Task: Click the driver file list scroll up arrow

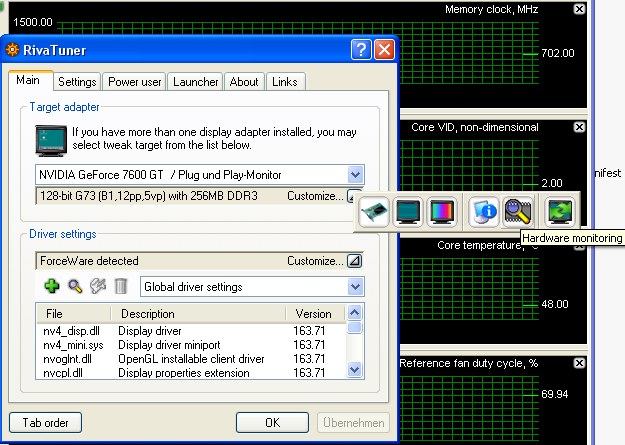Action: tap(355, 313)
